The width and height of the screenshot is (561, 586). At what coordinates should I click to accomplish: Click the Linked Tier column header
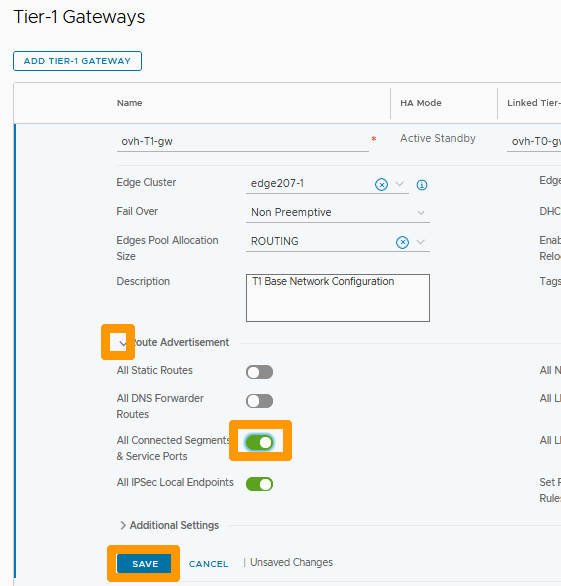pos(534,103)
